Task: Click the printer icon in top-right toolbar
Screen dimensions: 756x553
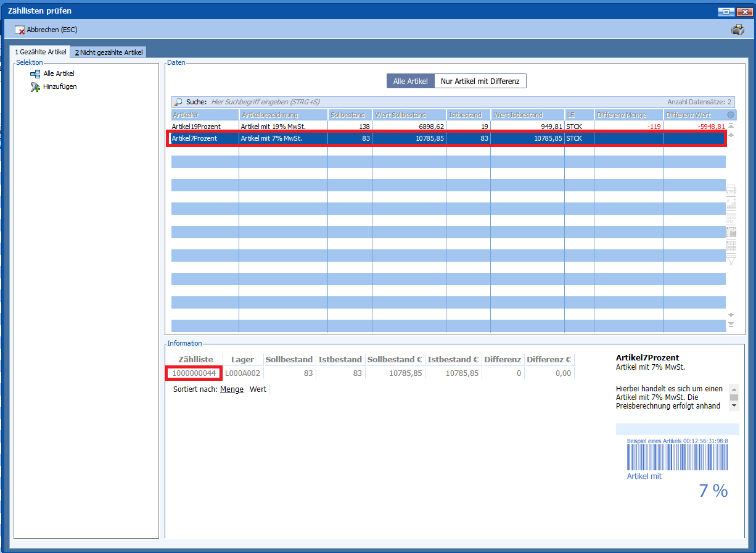Action: 738,30
